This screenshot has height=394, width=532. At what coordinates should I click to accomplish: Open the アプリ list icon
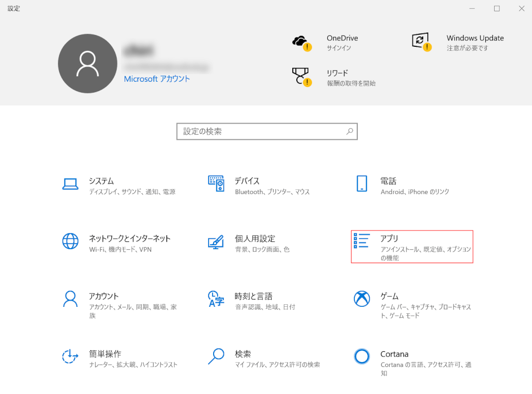coord(362,241)
